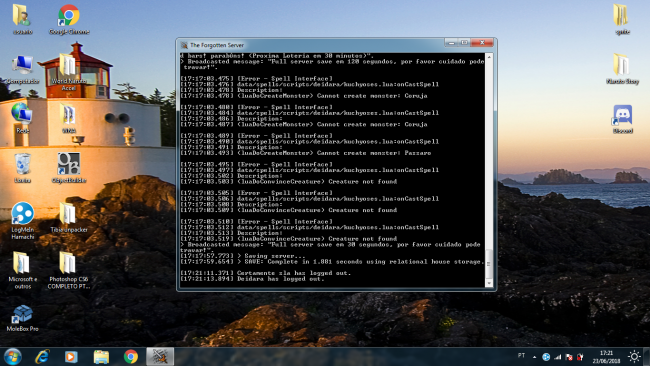Open the Hamachi tray icon
The image size is (650, 366).
pyautogui.click(x=546, y=357)
